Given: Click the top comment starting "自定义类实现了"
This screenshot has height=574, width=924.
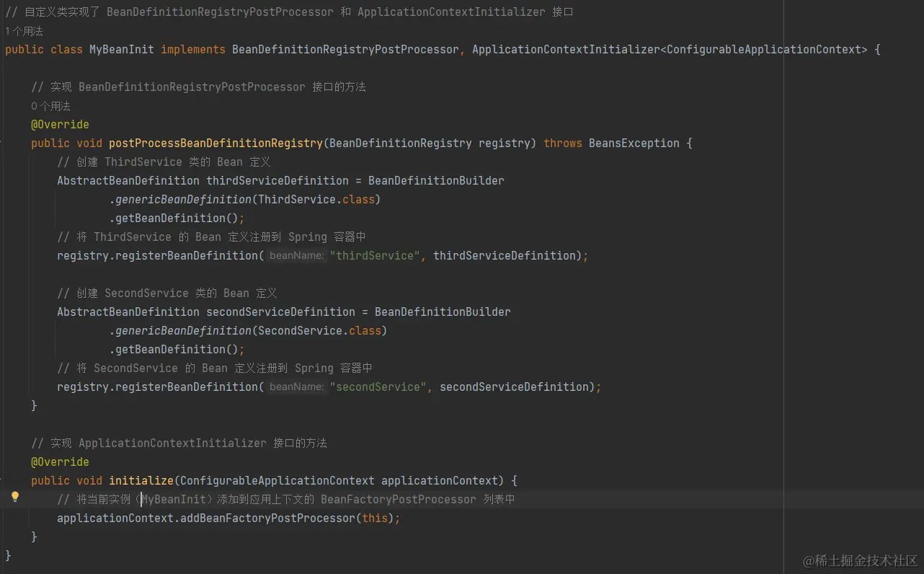Looking at the screenshot, I should [x=290, y=12].
